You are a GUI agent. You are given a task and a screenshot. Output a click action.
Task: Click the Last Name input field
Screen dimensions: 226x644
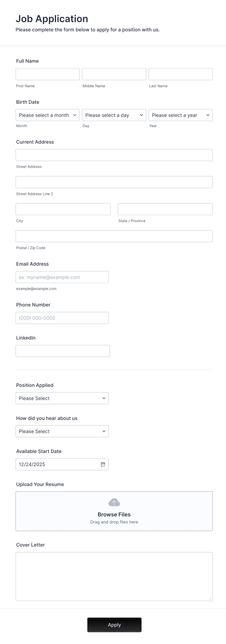point(180,74)
